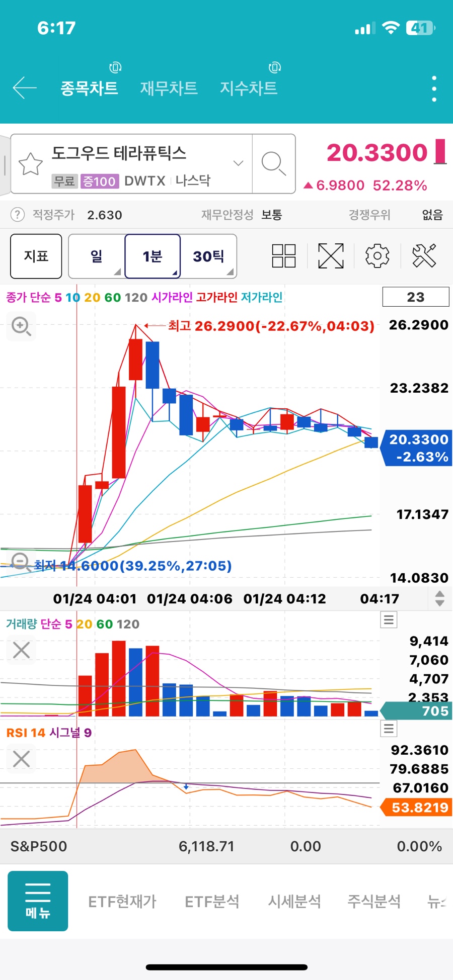Viewport: 453px width, 980px height.
Task: Open the 메뉴 hamburger menu
Action: tap(38, 901)
